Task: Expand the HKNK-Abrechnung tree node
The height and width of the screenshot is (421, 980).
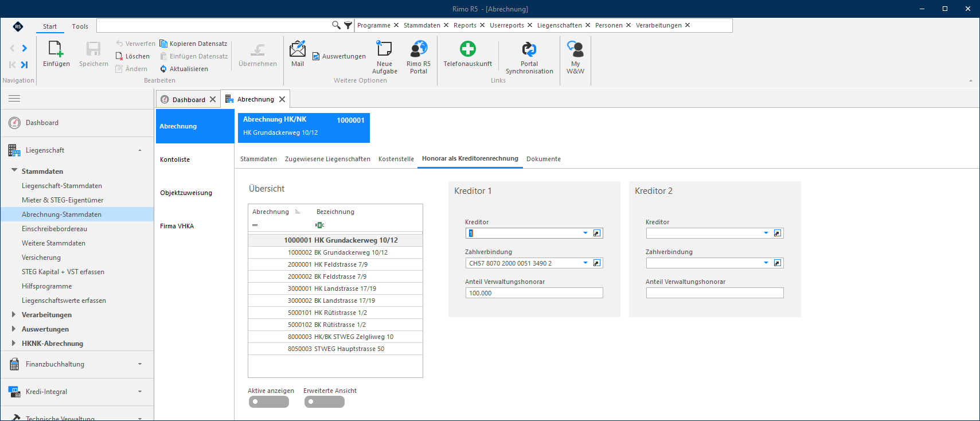Action: (x=14, y=343)
